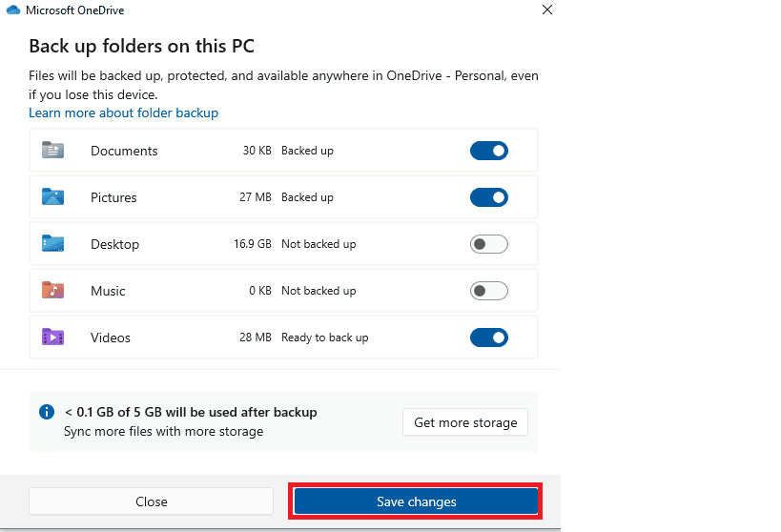Viewport: 781px width, 532px height.
Task: Click the 30 KB size value
Action: 257,151
